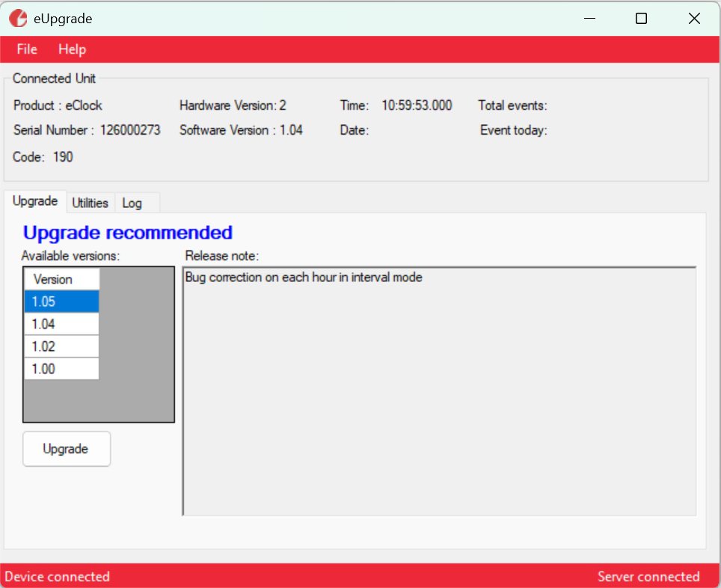Click the Total events: label

click(512, 105)
